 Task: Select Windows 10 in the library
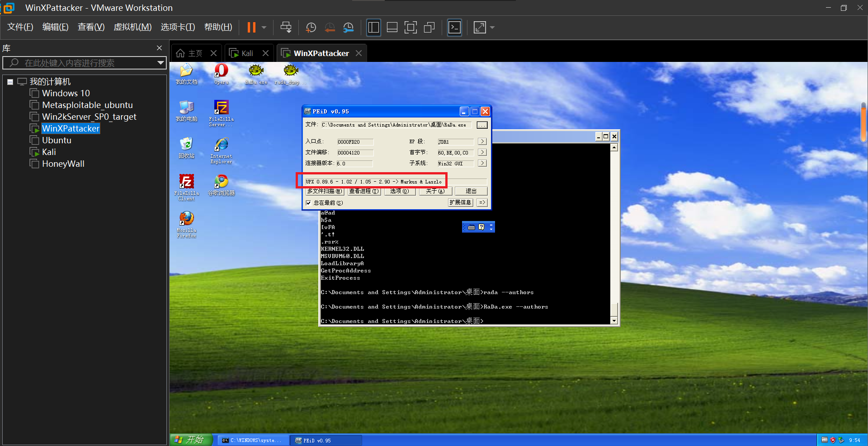point(66,93)
